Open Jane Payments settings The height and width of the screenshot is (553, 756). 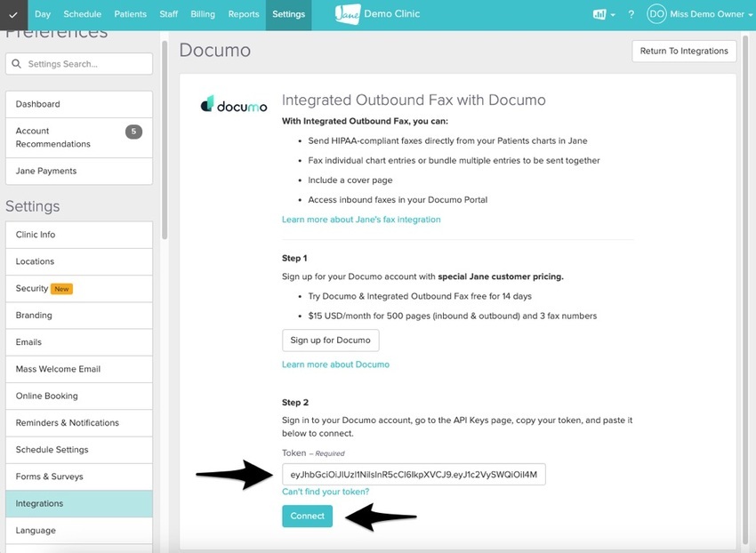79,172
